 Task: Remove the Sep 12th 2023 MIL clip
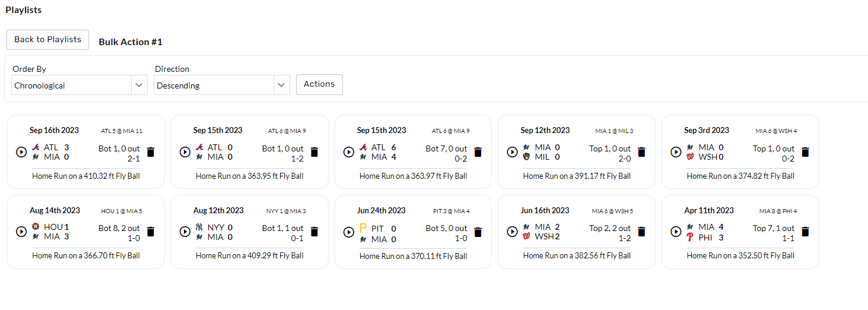point(642,152)
